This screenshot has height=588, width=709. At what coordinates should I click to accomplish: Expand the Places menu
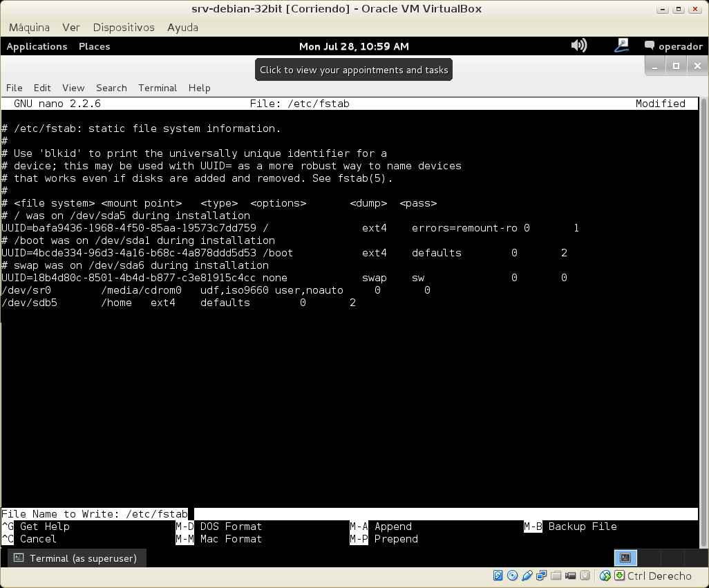(94, 46)
